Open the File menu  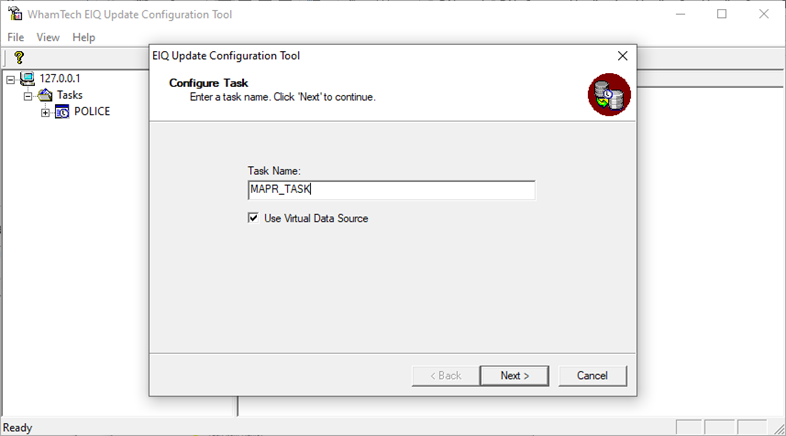[16, 38]
